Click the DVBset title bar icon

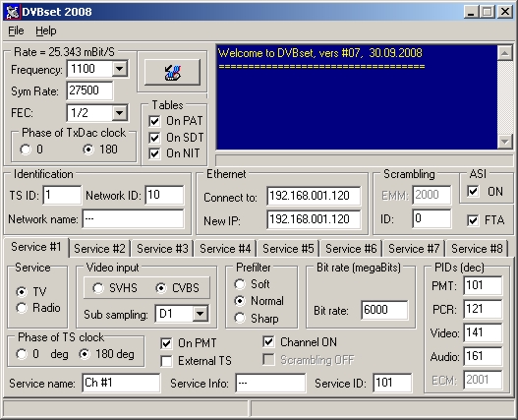(x=13, y=12)
